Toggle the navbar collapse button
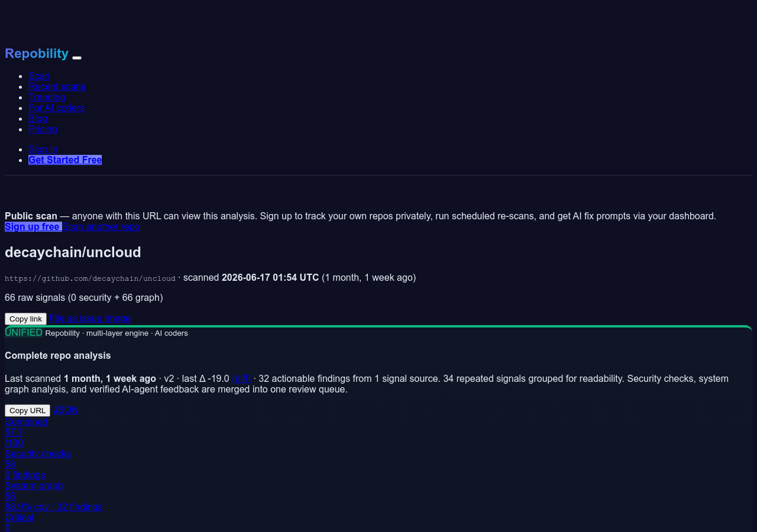 pyautogui.click(x=77, y=58)
